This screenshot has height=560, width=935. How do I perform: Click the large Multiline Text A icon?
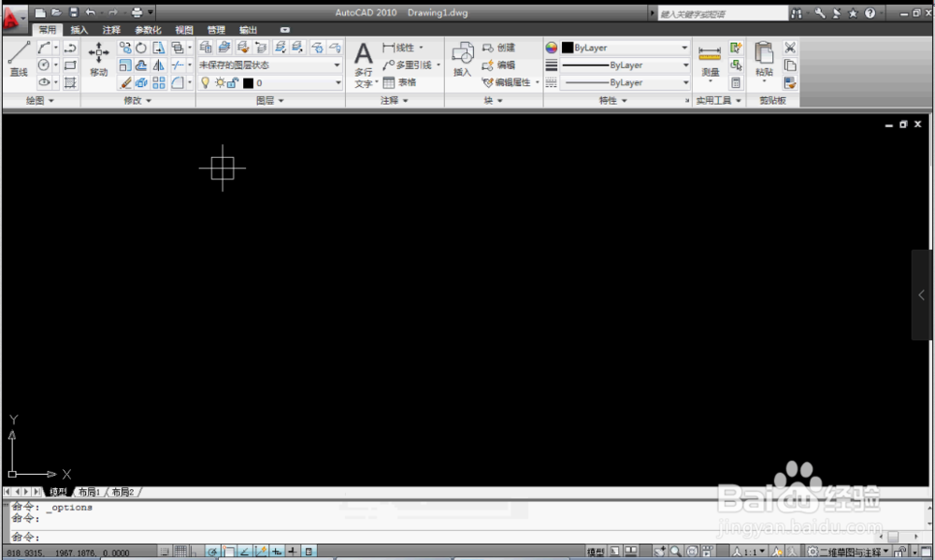(x=363, y=53)
